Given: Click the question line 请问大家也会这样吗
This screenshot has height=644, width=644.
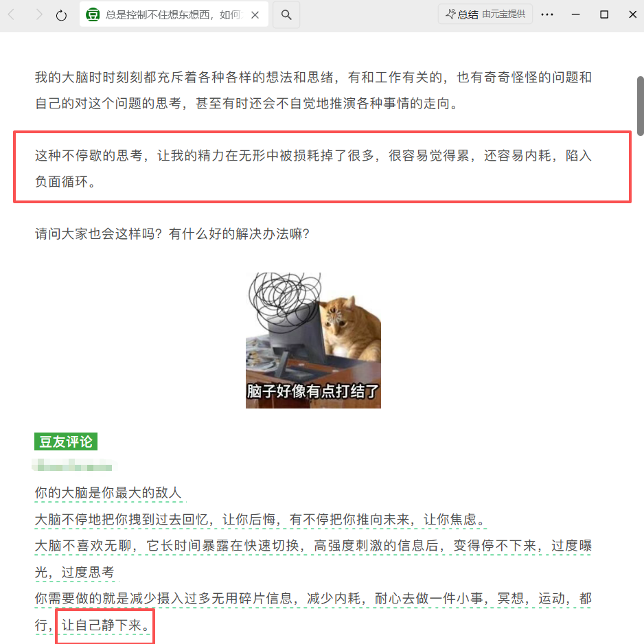Looking at the screenshot, I should pos(172,233).
